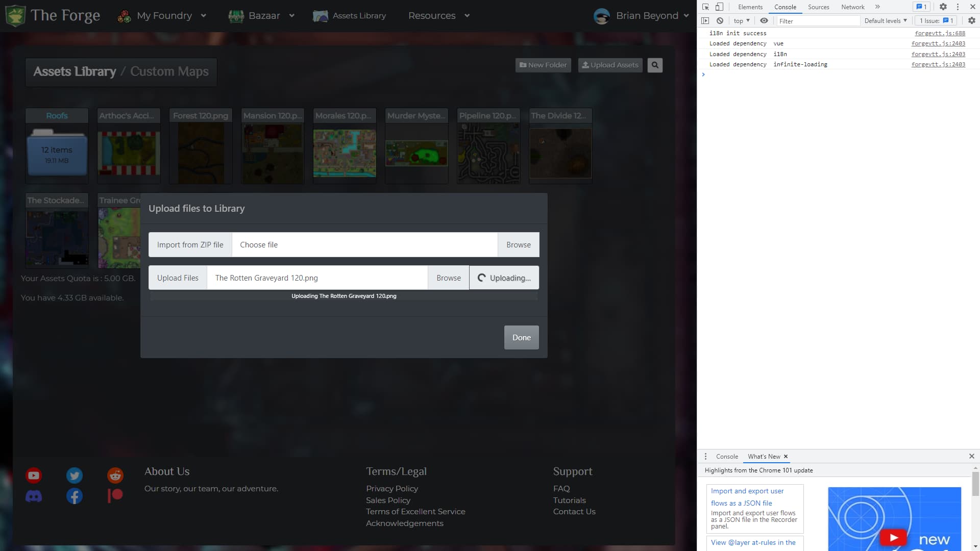Open the YouTube social icon

coord(34,476)
